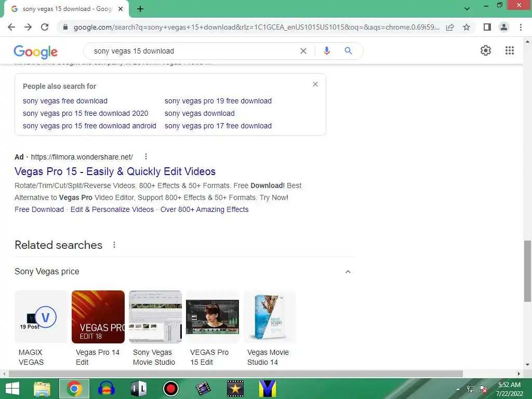532x399 pixels.
Task: Open film strip video editor taskbar icon
Action: tap(203, 389)
